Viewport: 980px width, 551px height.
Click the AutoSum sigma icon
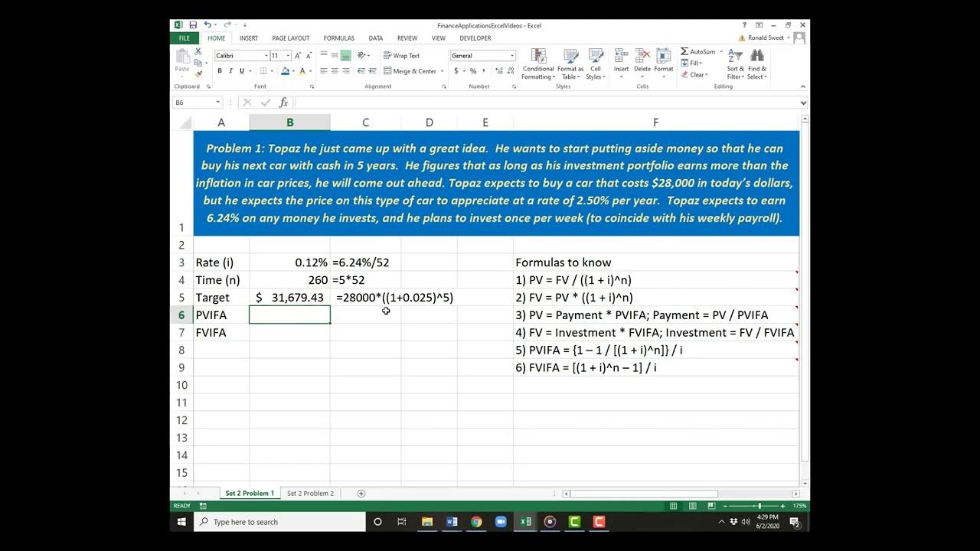[x=684, y=51]
